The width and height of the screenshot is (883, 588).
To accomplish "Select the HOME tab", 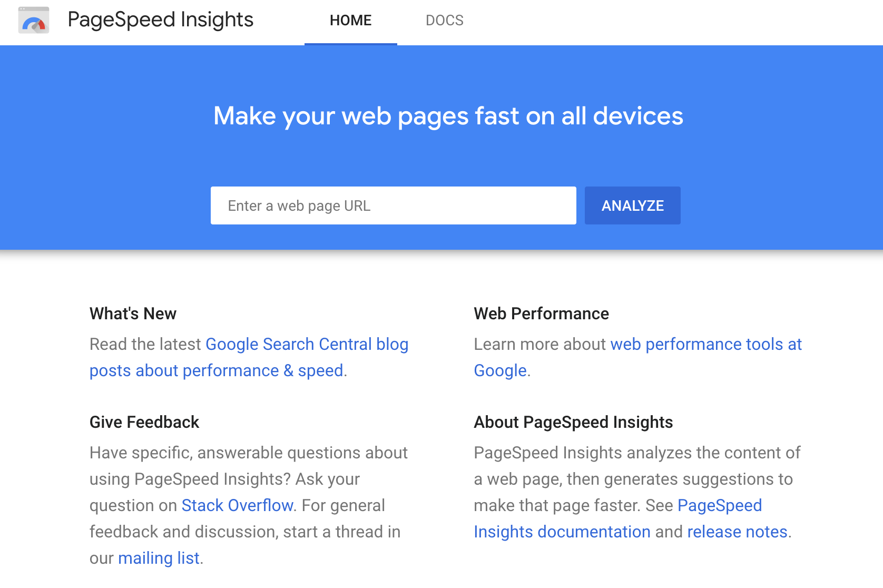I will tap(350, 21).
